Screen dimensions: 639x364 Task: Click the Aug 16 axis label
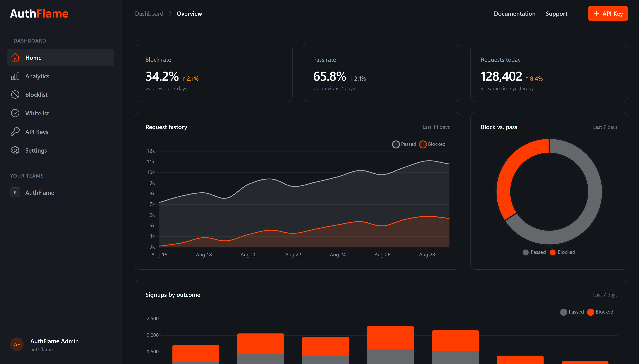159,254
